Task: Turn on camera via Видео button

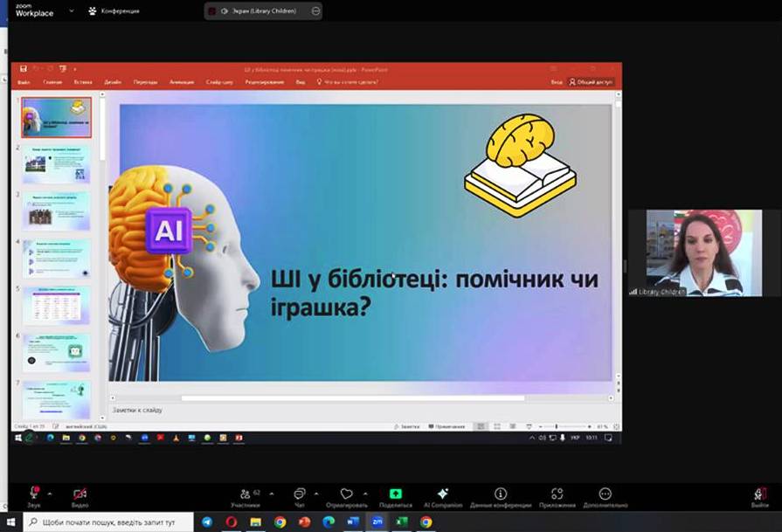Action: (80, 494)
